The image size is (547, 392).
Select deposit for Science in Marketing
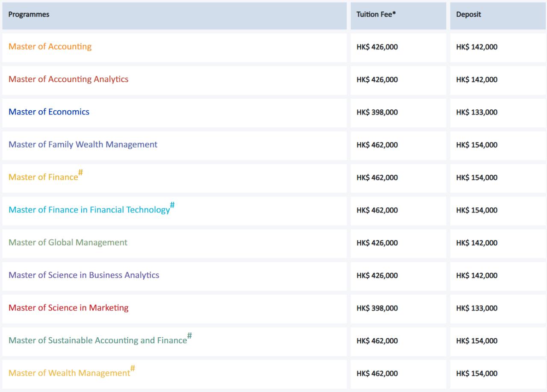pyautogui.click(x=476, y=308)
